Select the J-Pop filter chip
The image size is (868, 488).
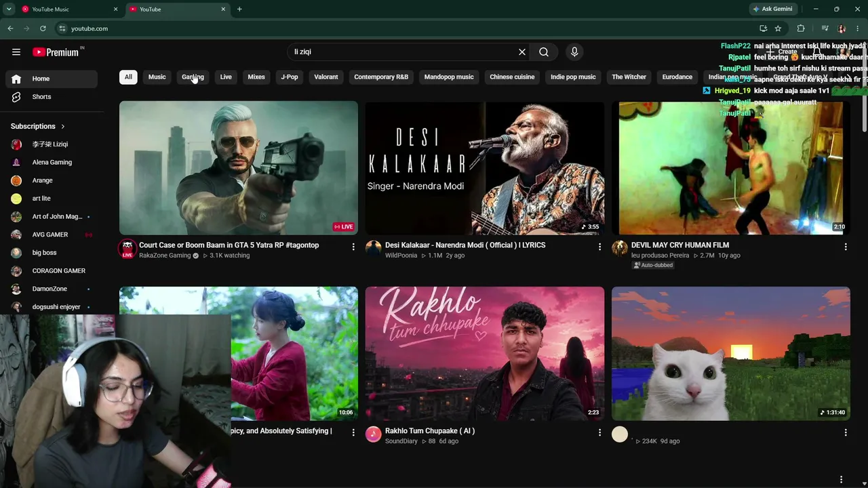pos(290,77)
